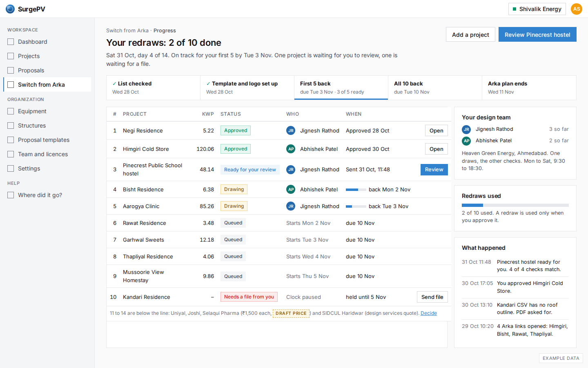
Task: Select the All 10 back milestone tab
Action: pyautogui.click(x=435, y=88)
